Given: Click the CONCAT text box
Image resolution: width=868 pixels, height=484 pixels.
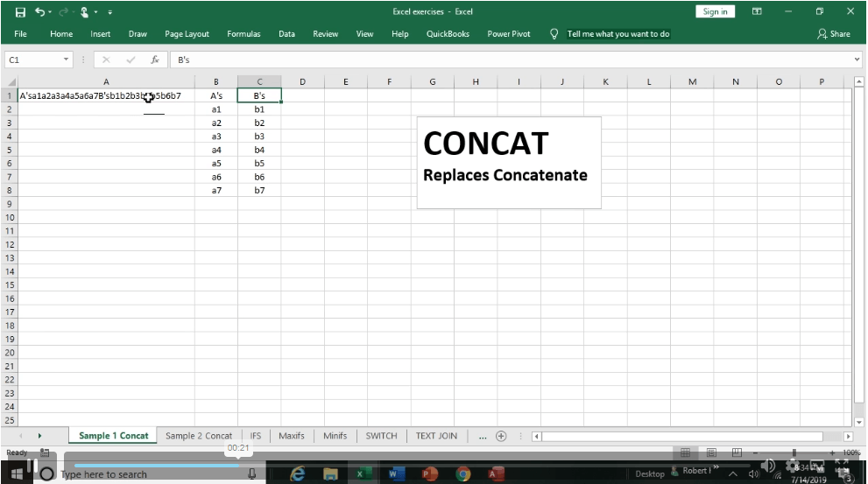Looking at the screenshot, I should [x=509, y=163].
